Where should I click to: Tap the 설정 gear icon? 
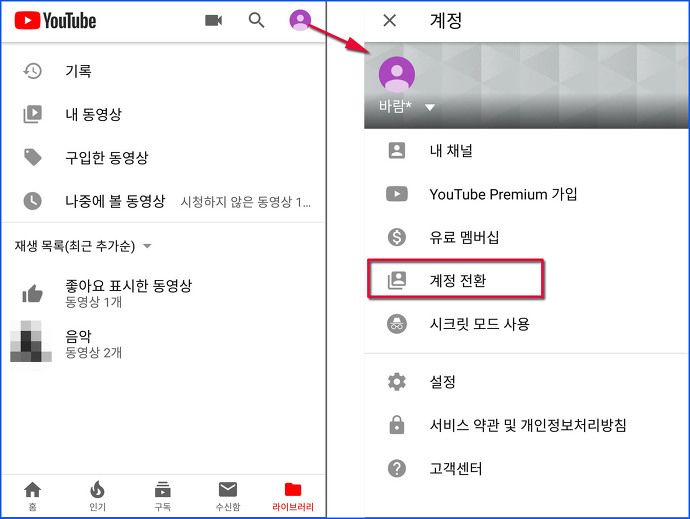(x=397, y=382)
